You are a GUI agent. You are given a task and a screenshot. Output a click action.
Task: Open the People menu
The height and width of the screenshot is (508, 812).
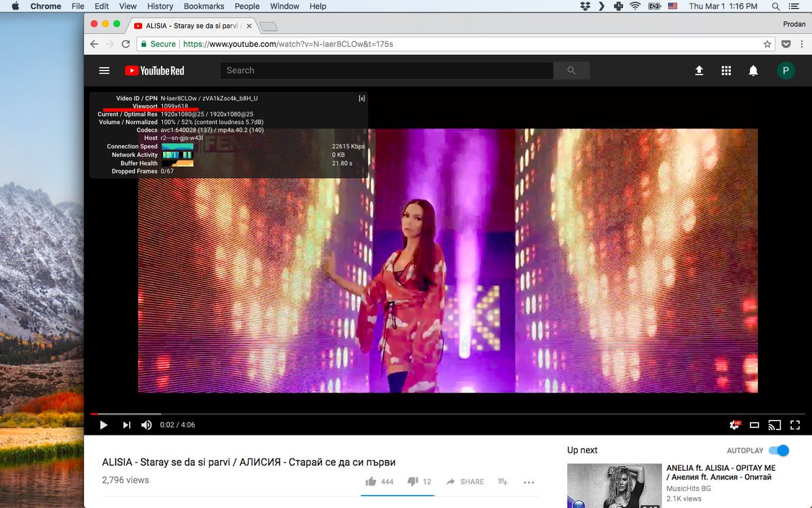click(x=247, y=6)
